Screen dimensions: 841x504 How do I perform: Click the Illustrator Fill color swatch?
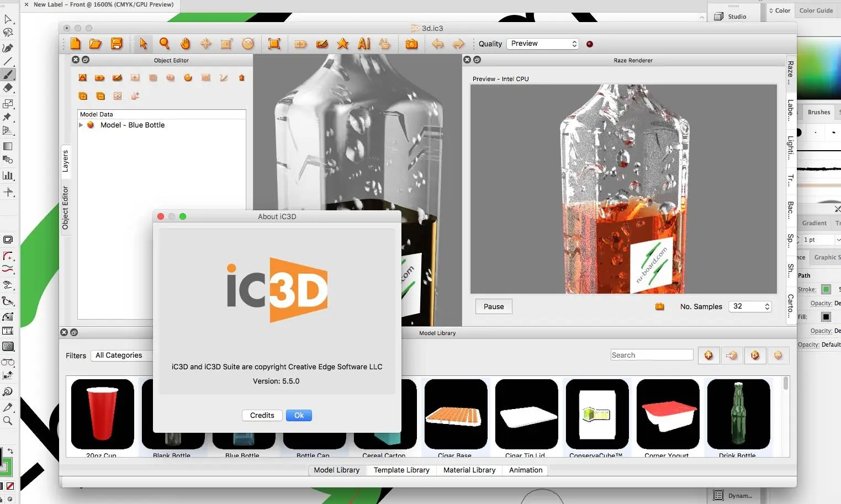coord(826,317)
